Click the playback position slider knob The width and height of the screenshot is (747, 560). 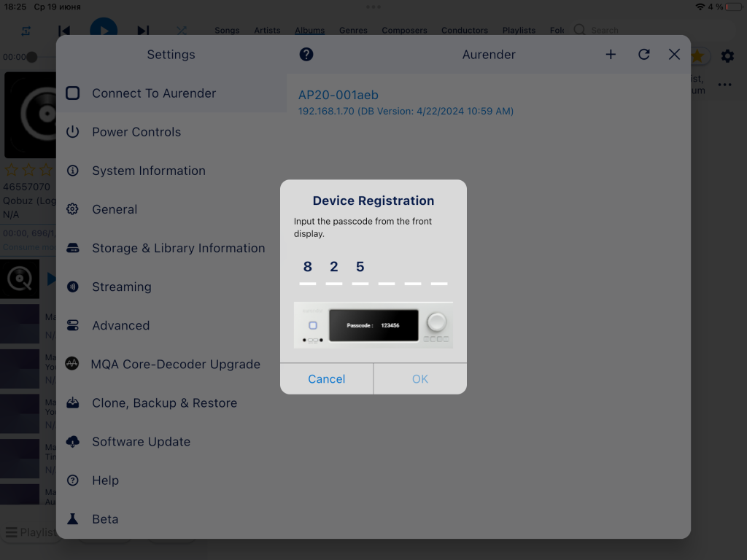coord(32,57)
